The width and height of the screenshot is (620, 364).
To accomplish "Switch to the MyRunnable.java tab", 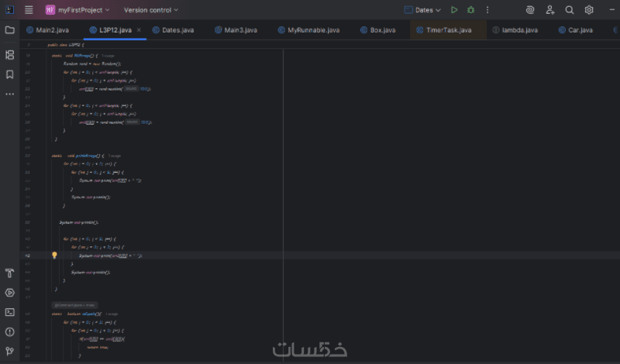I will point(308,30).
